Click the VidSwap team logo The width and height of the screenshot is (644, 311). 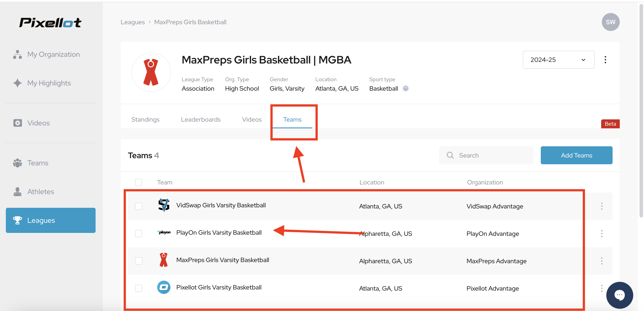pos(164,205)
